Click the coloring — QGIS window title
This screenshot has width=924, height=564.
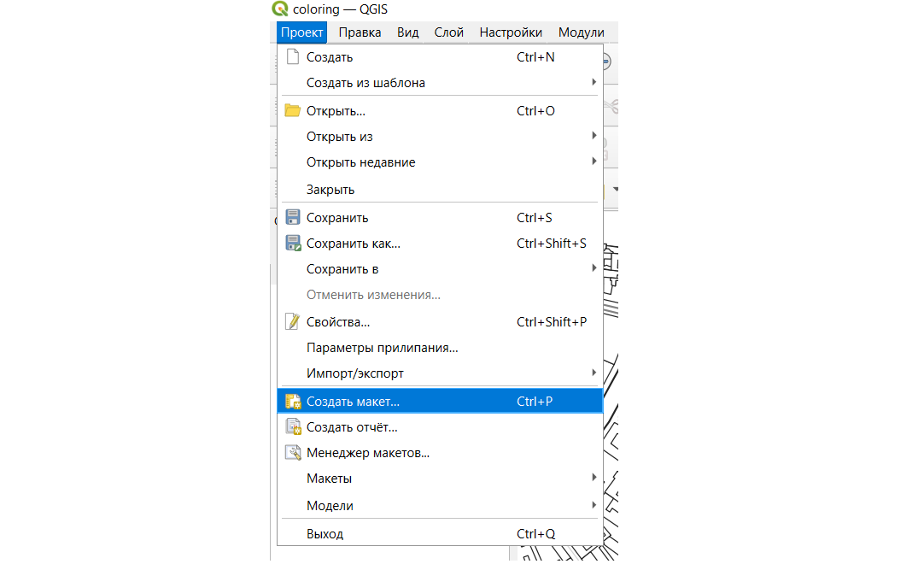(340, 9)
